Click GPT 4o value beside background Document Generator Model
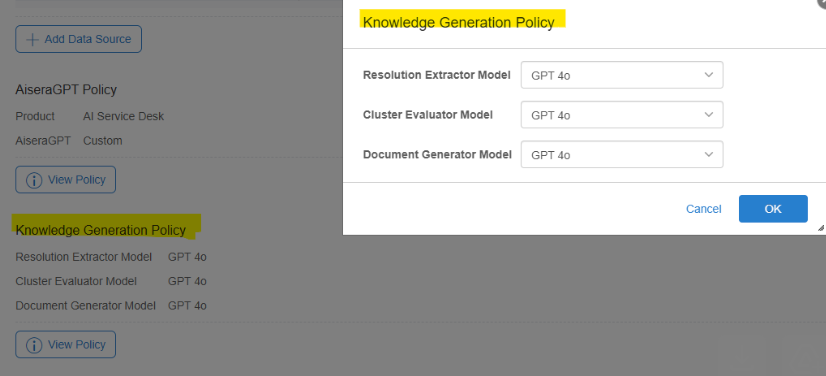Viewport: 826px width, 376px height. click(x=187, y=305)
